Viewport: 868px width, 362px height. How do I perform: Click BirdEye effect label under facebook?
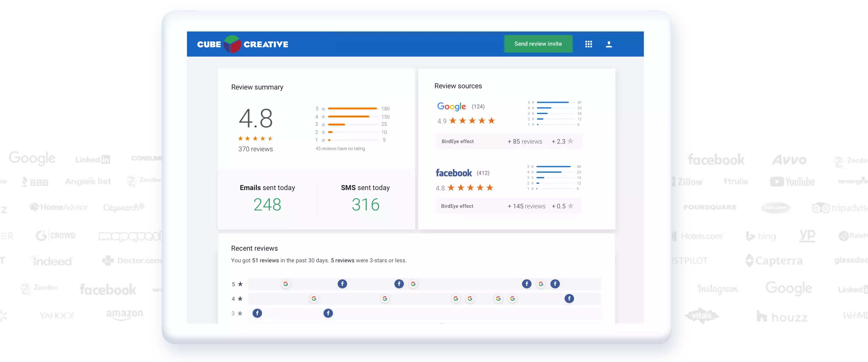(457, 206)
